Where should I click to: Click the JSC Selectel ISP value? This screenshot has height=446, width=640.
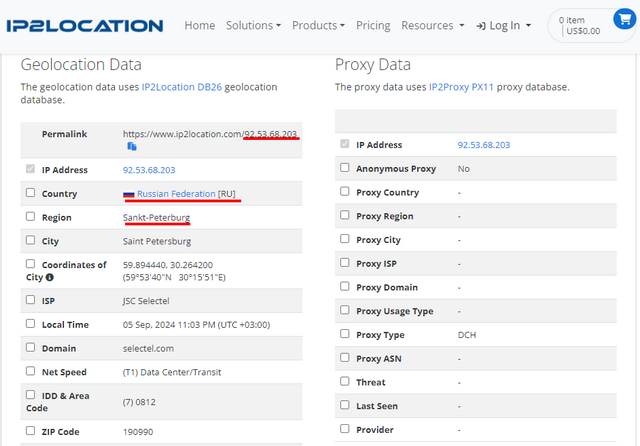click(x=146, y=301)
